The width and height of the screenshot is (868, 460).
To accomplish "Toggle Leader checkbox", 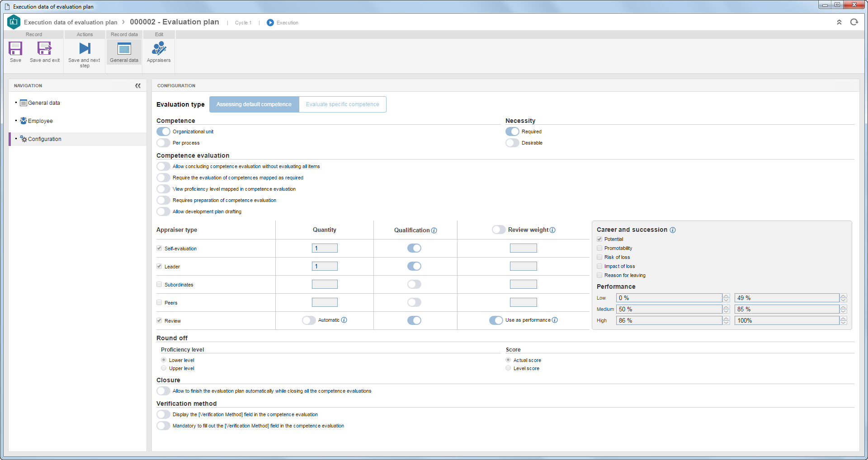I will coord(159,266).
